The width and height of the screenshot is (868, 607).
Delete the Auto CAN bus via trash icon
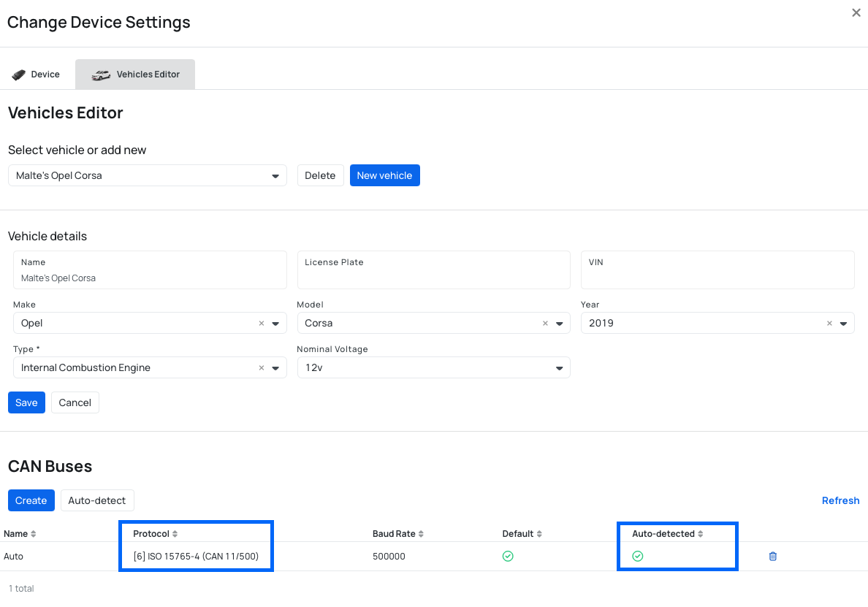pos(773,557)
